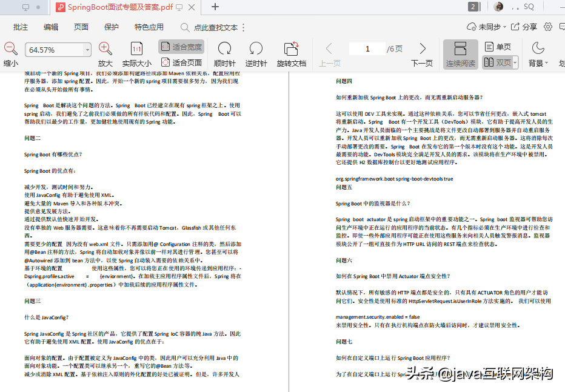
Task: Click text management.security.enabled = false
Action: pos(378,317)
